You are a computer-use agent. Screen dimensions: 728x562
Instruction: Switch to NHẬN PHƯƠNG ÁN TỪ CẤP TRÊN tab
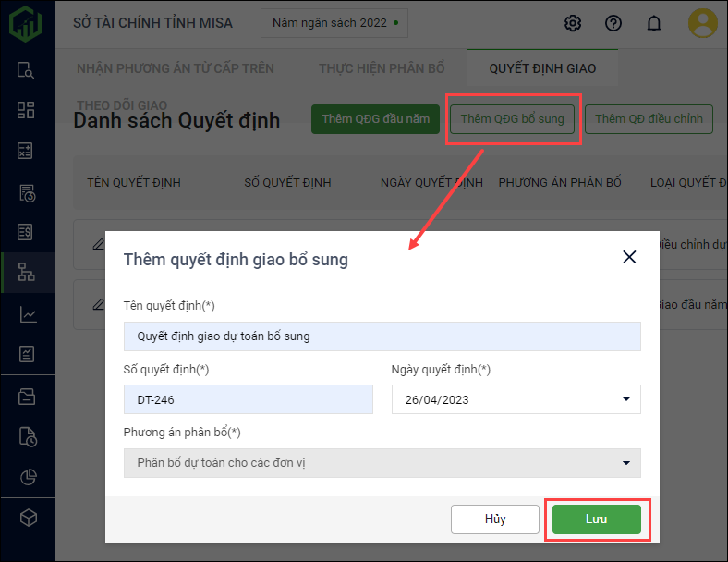pyautogui.click(x=176, y=68)
